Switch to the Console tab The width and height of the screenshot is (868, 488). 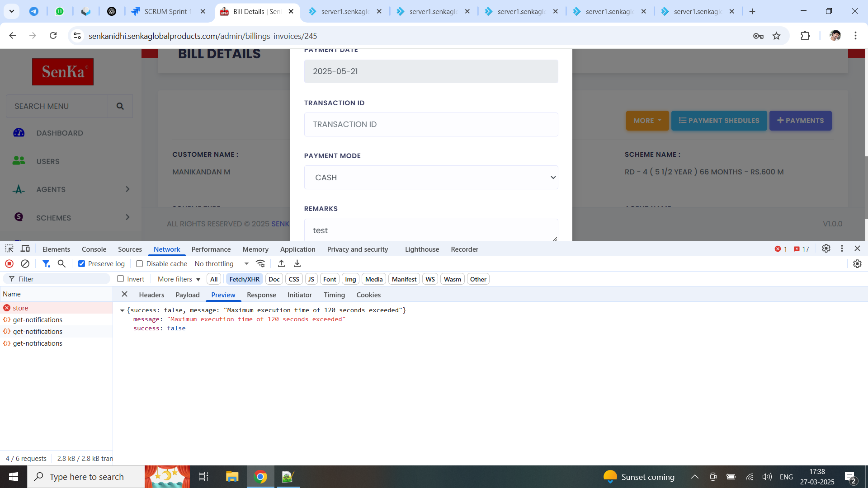(94, 249)
